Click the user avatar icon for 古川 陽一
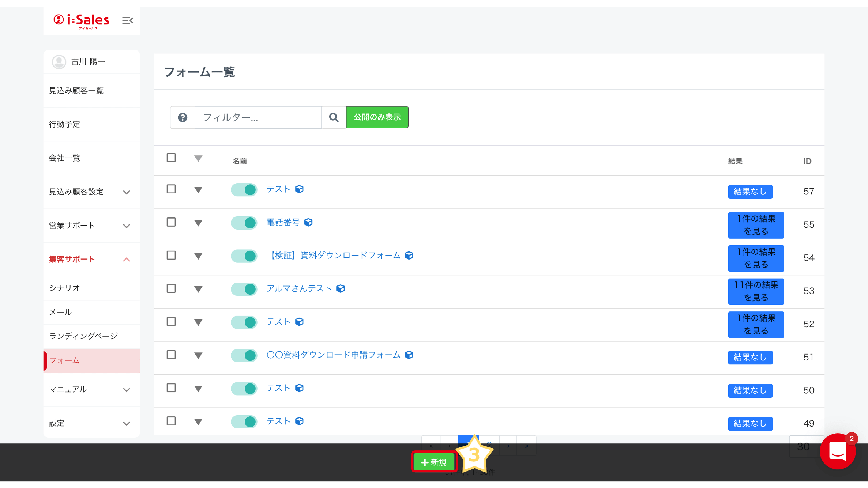This screenshot has height=488, width=868. pyautogui.click(x=59, y=62)
